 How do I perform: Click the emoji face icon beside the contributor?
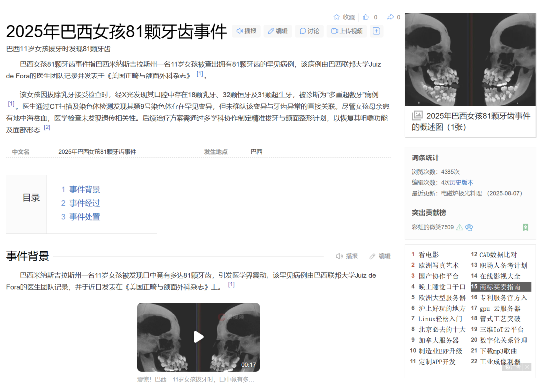469,227
